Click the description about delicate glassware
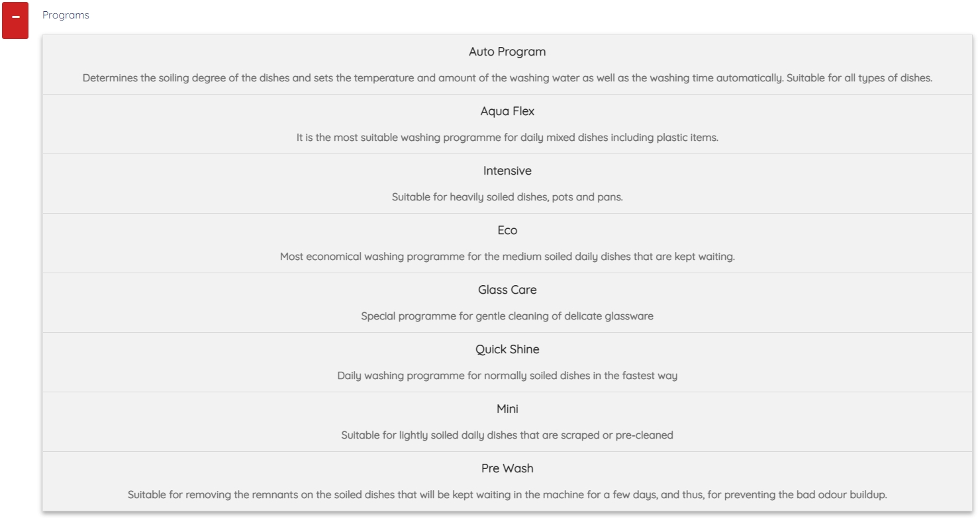The height and width of the screenshot is (518, 980). coord(507,316)
